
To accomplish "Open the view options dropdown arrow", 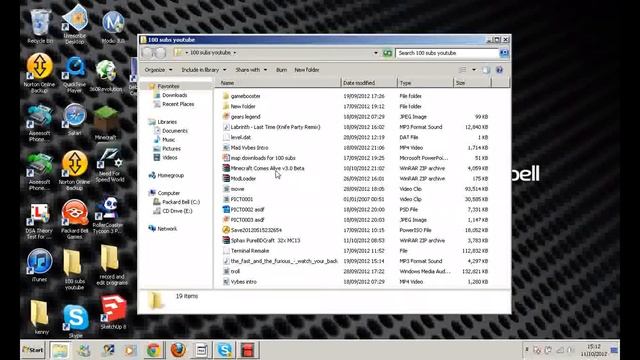I will [473, 70].
